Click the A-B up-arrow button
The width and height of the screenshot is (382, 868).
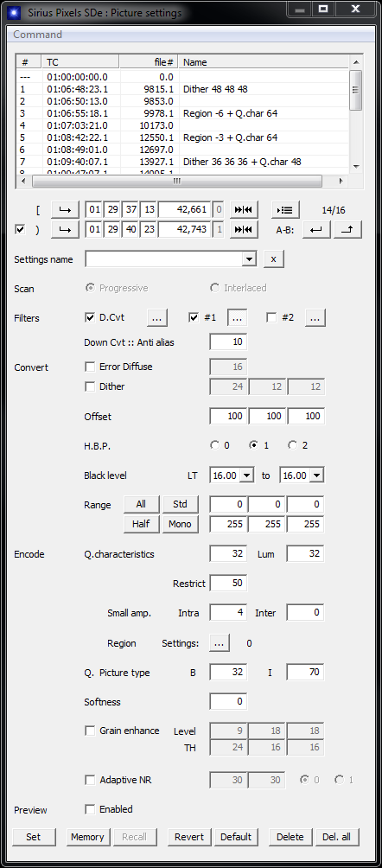347,230
